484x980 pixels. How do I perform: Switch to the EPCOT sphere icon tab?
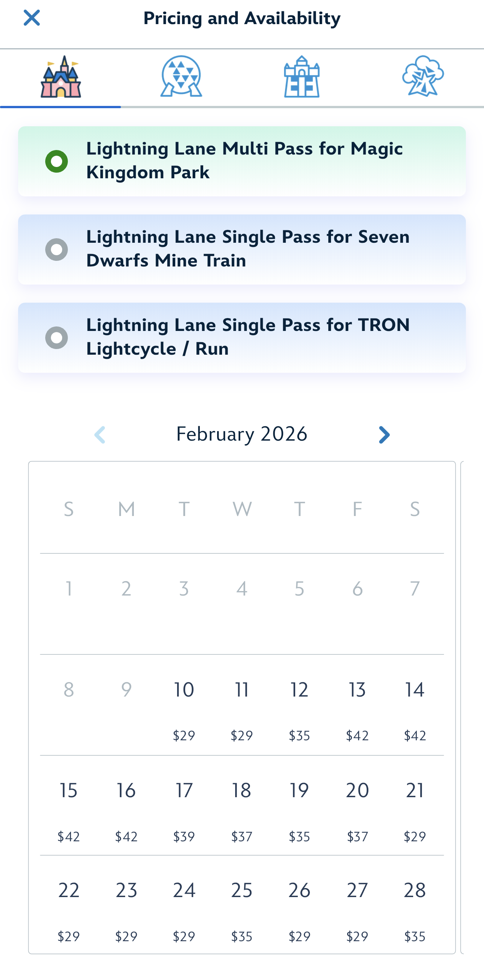click(x=181, y=77)
